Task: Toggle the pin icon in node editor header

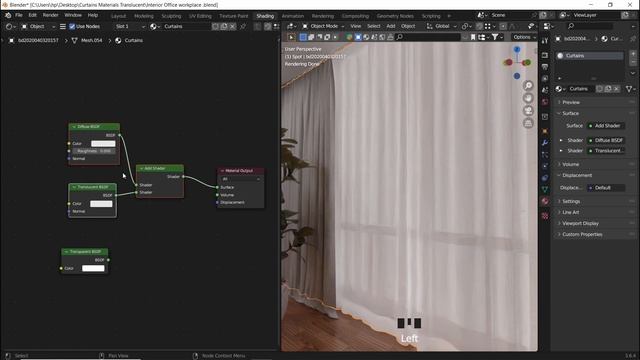Action: point(243,26)
